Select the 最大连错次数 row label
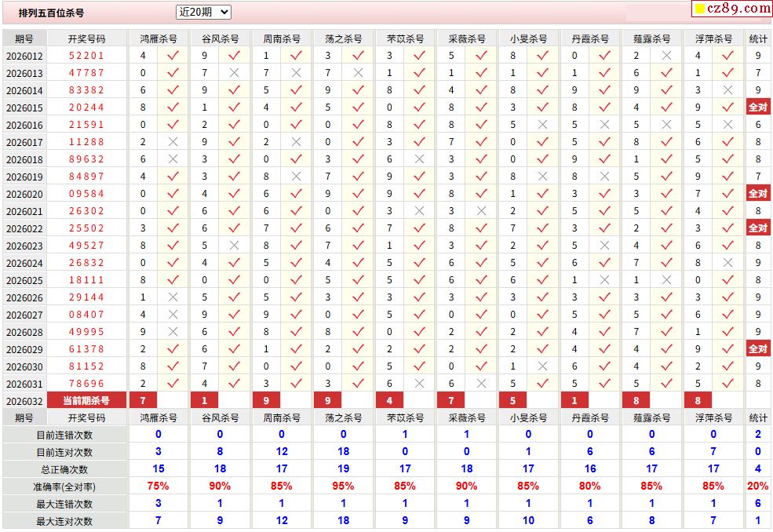Image resolution: width=773 pixels, height=532 pixels. coord(64,505)
